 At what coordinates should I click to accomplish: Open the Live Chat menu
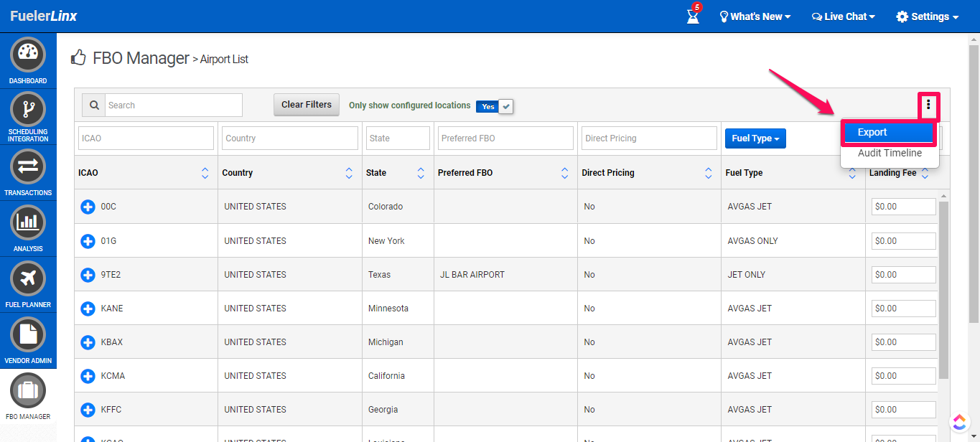pyautogui.click(x=843, y=17)
